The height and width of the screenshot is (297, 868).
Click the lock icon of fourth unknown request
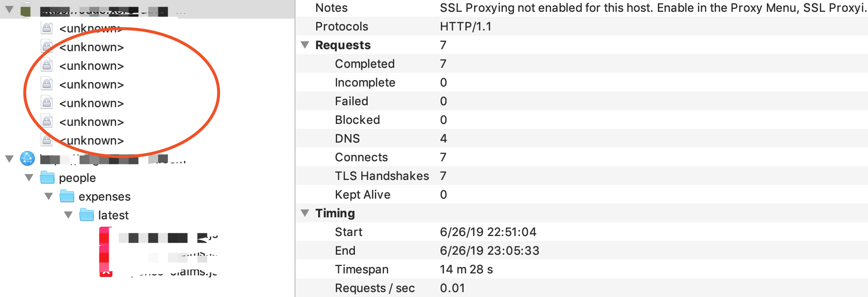pyautogui.click(x=47, y=84)
